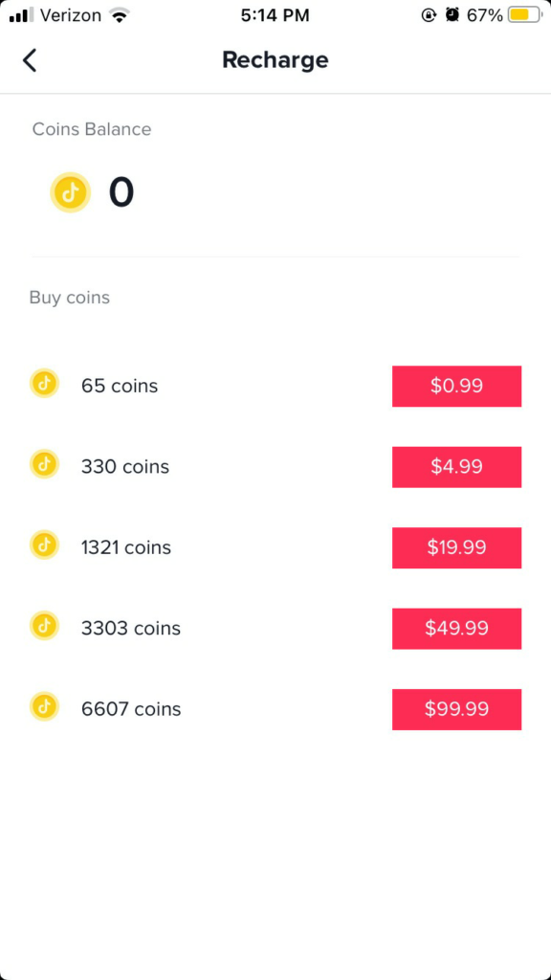Tap the coin icon next to 1321 coins
Viewport: 551px width, 980px height.
pos(44,547)
